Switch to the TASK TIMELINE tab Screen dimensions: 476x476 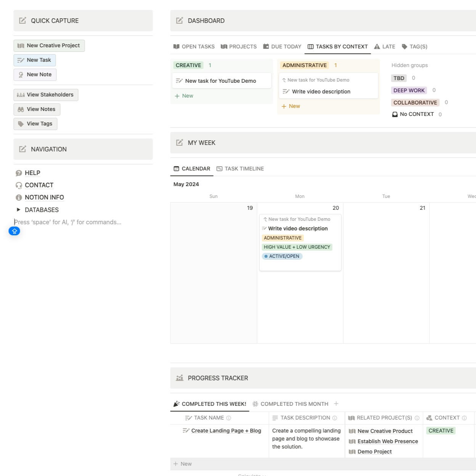tap(244, 168)
